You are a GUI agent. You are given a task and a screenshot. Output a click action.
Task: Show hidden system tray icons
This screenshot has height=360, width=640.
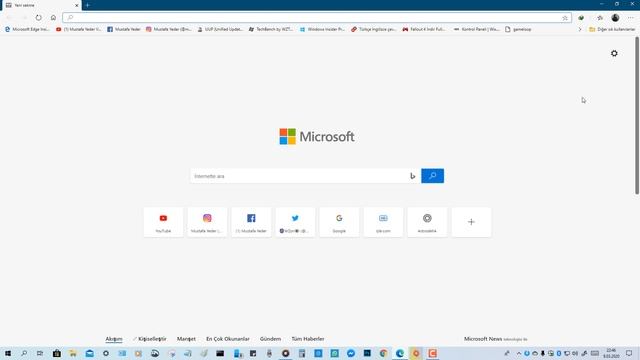point(519,353)
